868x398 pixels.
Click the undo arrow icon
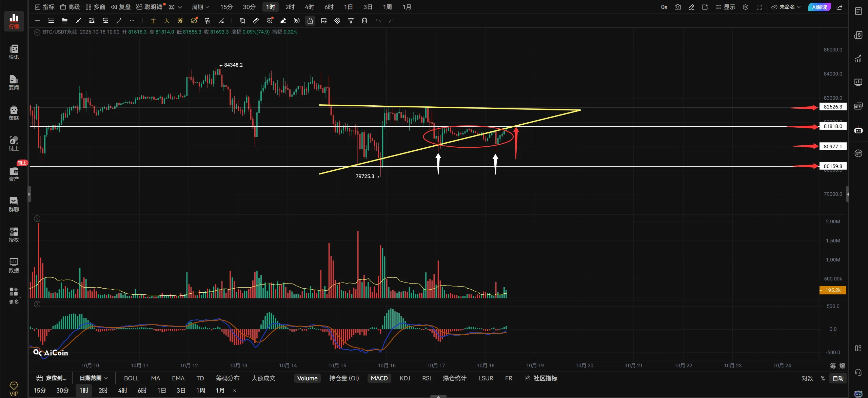click(x=378, y=21)
